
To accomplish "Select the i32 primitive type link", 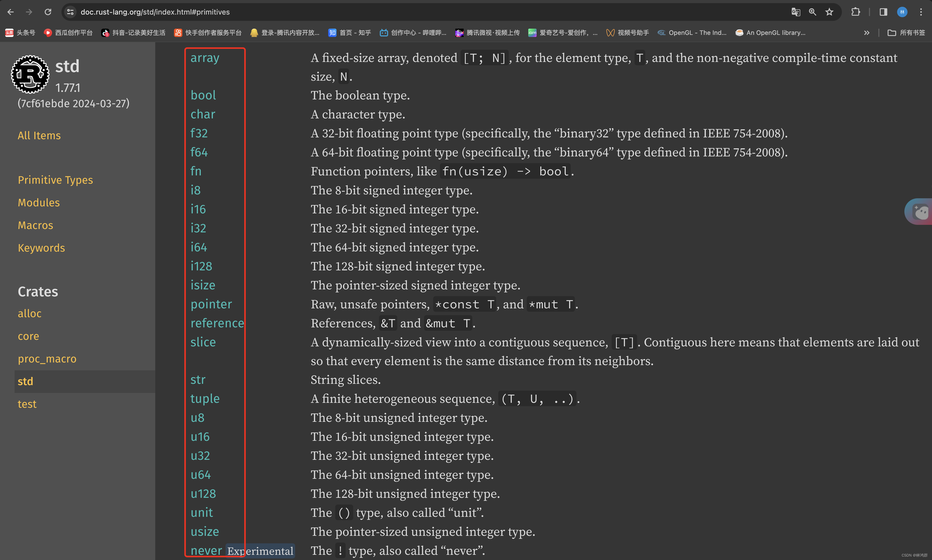I will [198, 229].
